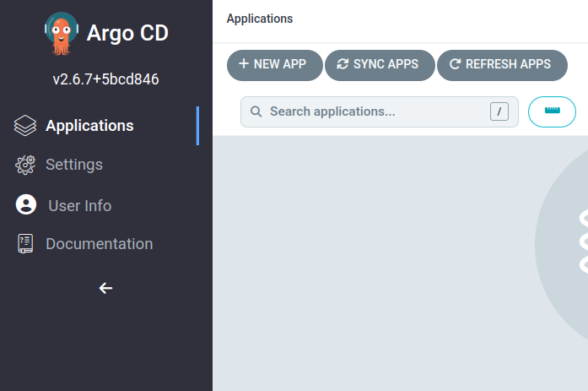Click the Applications breadcrumb title
Screen dimensions: 588x391
260,19
